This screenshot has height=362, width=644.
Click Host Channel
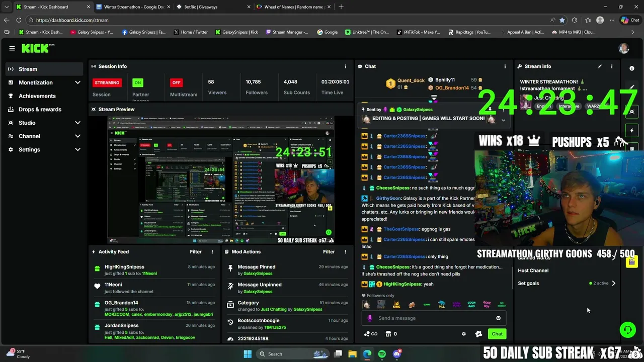pos(533,270)
